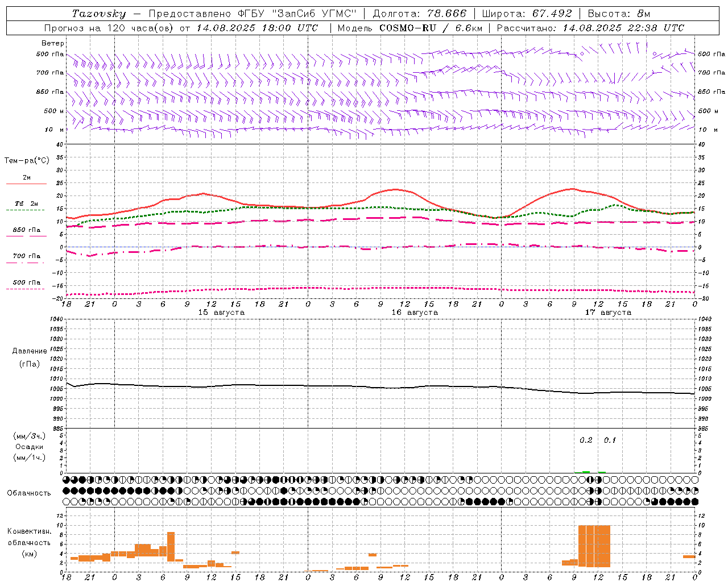Click the date label 15 августа
The height and width of the screenshot is (582, 728).
221,313
